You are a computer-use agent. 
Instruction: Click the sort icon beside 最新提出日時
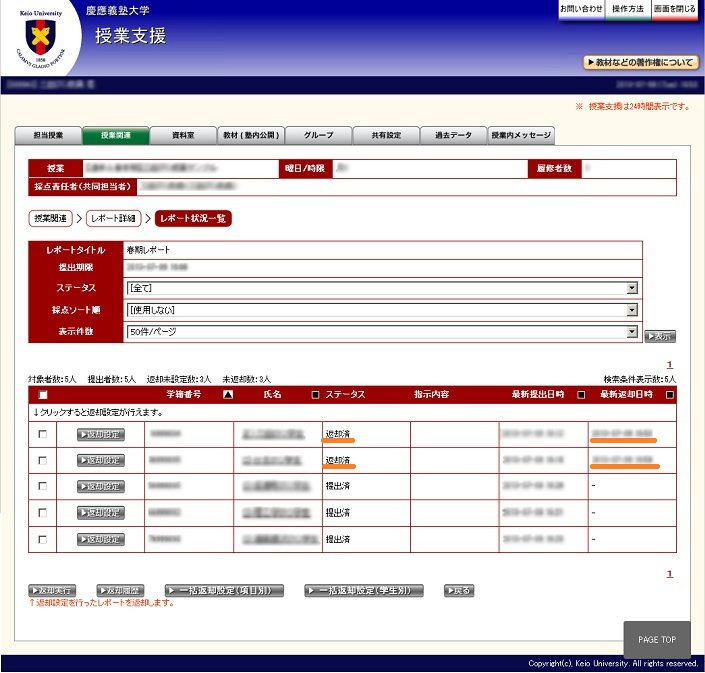tap(581, 395)
